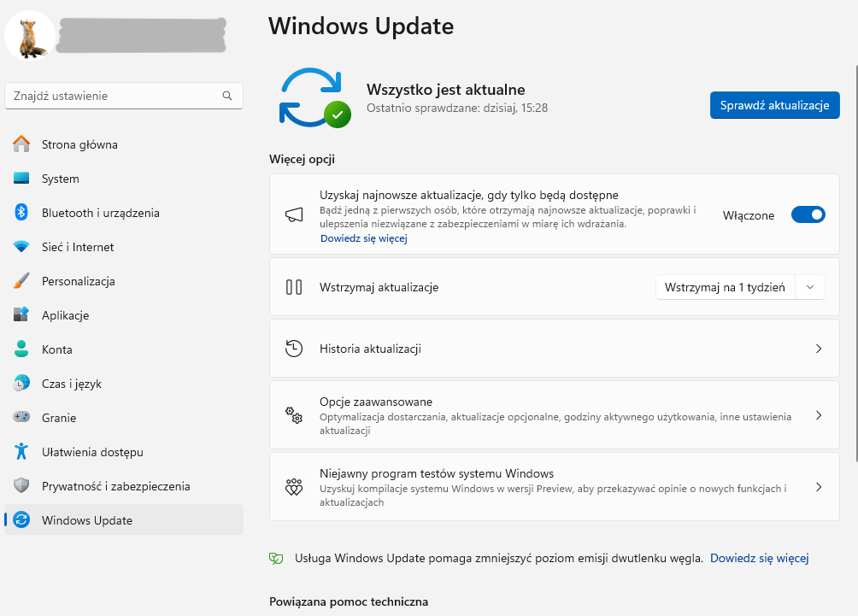Click the Konta person icon

pos(21,349)
